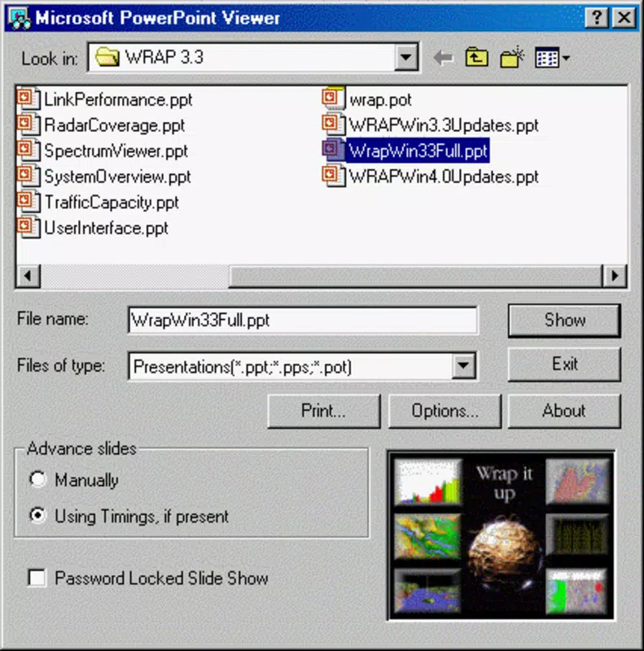This screenshot has height=651, width=644.
Task: Click the file list left scroll arrow
Action: [x=28, y=276]
